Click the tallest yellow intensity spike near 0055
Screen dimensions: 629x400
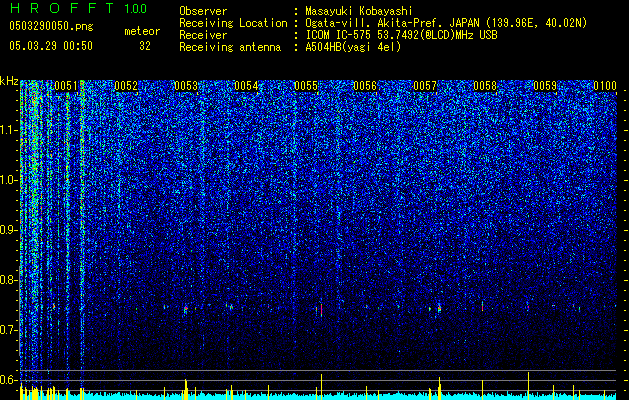click(321, 386)
